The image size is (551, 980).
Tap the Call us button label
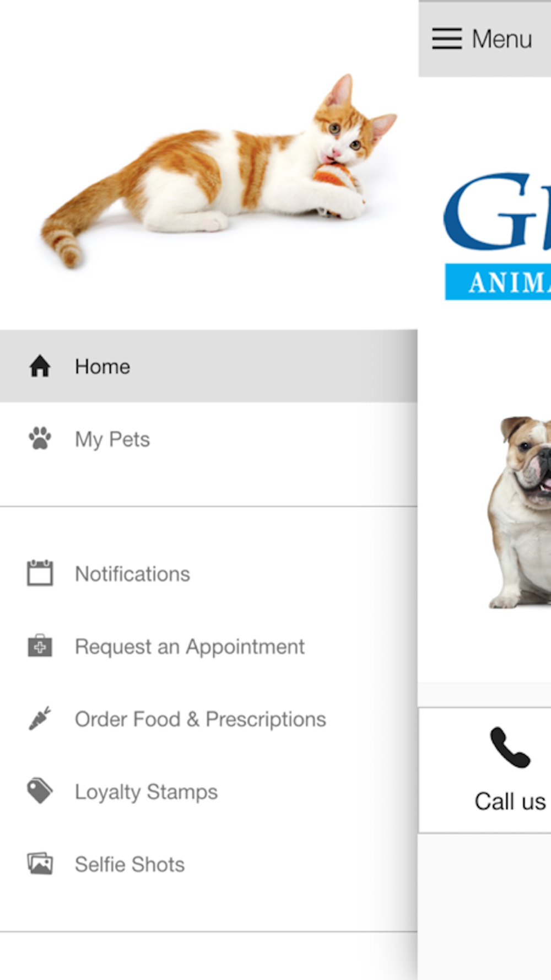510,801
